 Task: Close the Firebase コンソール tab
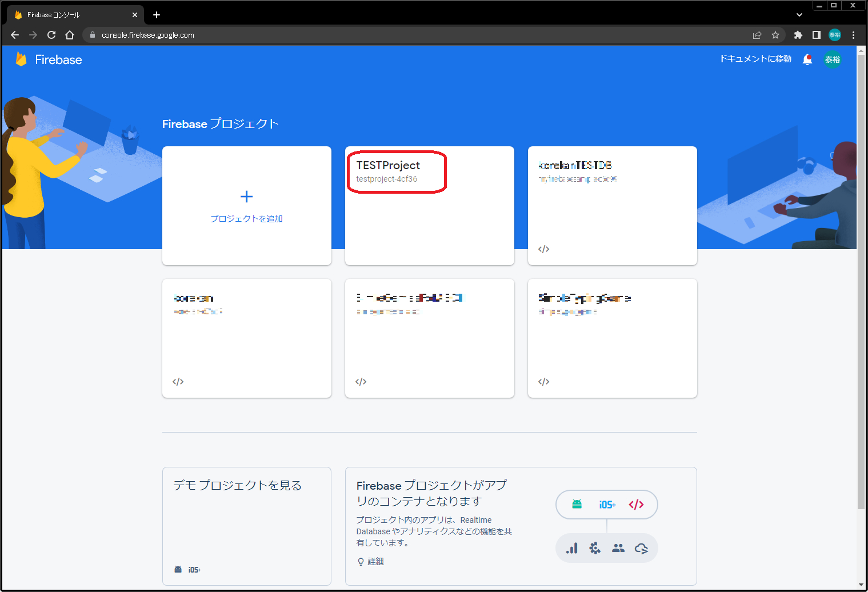point(135,15)
